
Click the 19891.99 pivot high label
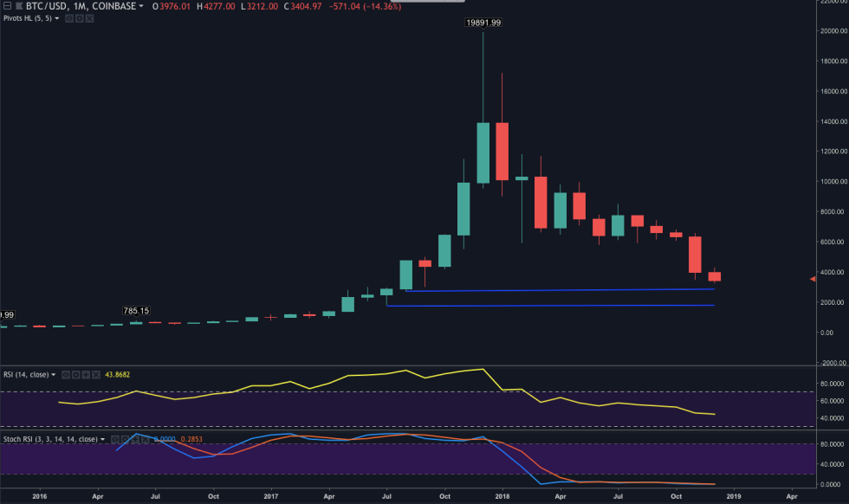point(482,23)
